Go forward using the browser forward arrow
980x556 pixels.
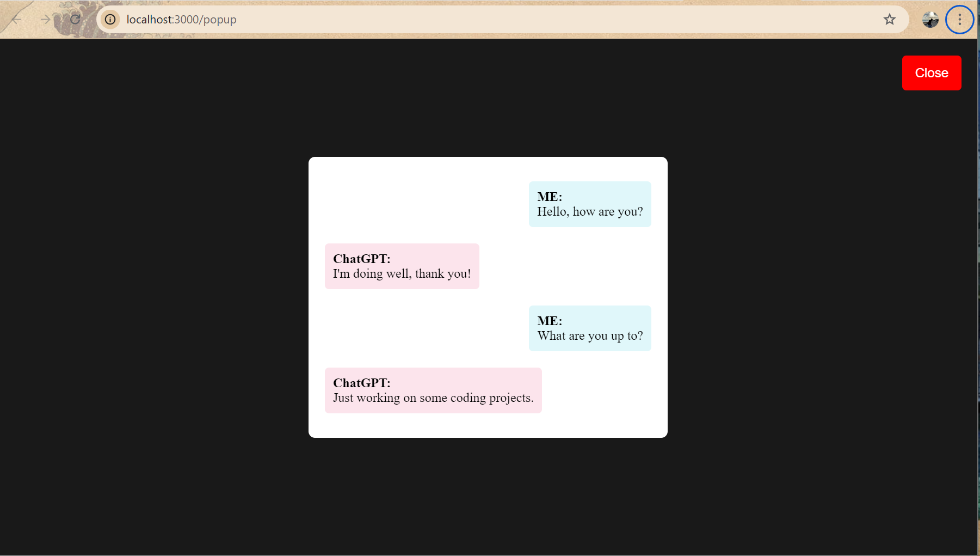click(45, 20)
